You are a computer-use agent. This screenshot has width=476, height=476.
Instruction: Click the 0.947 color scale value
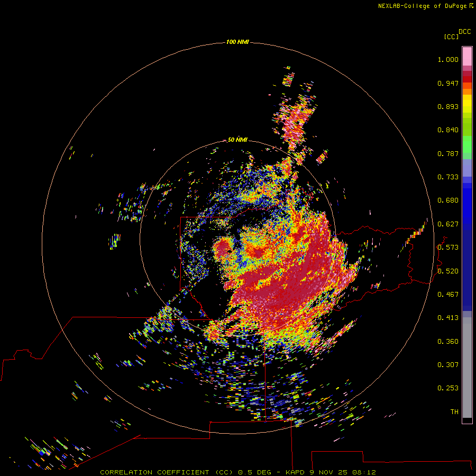[x=448, y=83]
